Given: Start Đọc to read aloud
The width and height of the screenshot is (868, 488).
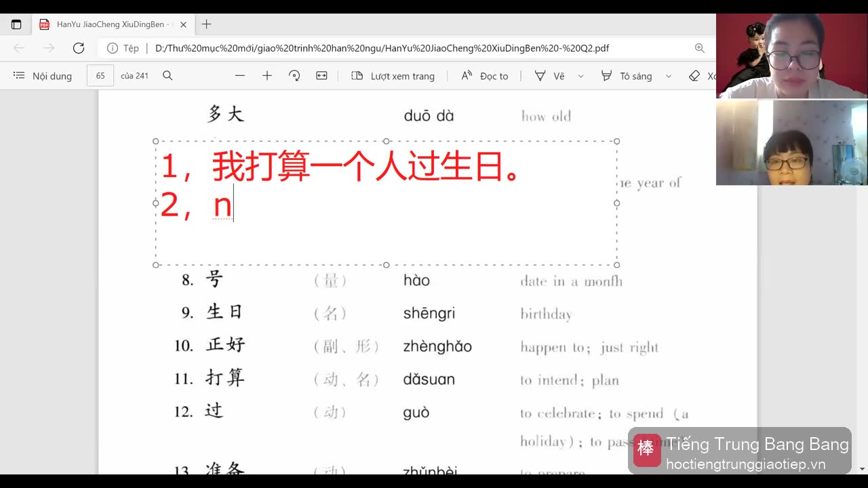Looking at the screenshot, I should point(485,76).
